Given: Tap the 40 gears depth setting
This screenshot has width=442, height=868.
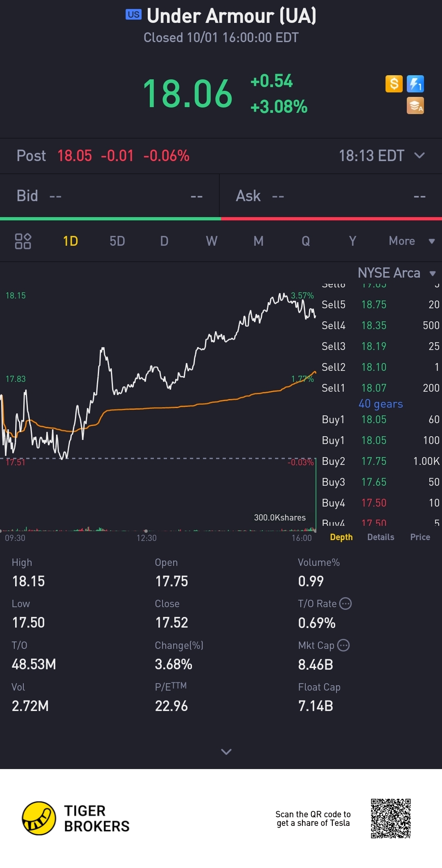Looking at the screenshot, I should (381, 404).
